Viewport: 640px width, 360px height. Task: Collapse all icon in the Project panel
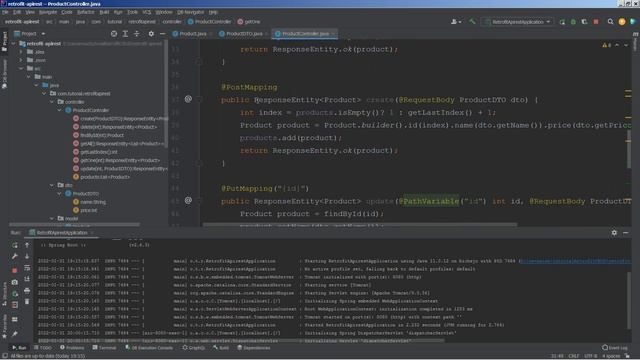(137, 34)
